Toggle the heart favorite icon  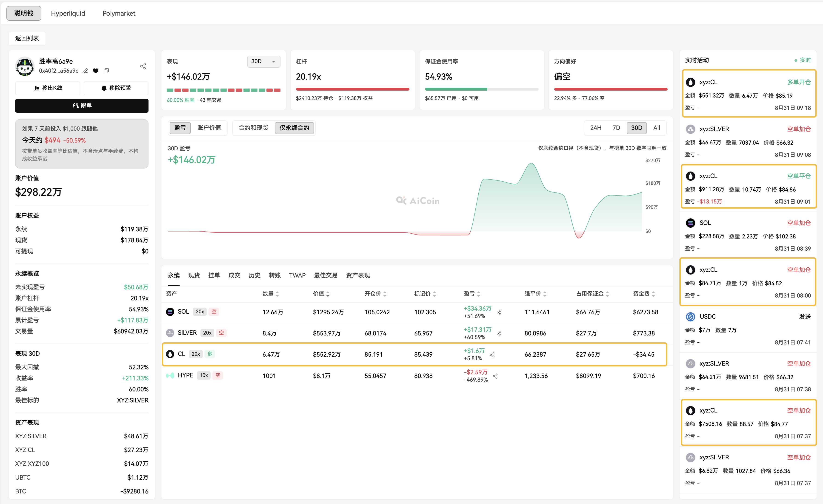pos(96,71)
